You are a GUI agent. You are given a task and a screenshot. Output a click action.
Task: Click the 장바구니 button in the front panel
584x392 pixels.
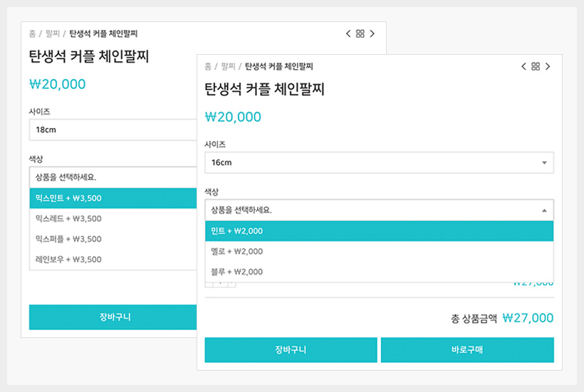pos(291,350)
